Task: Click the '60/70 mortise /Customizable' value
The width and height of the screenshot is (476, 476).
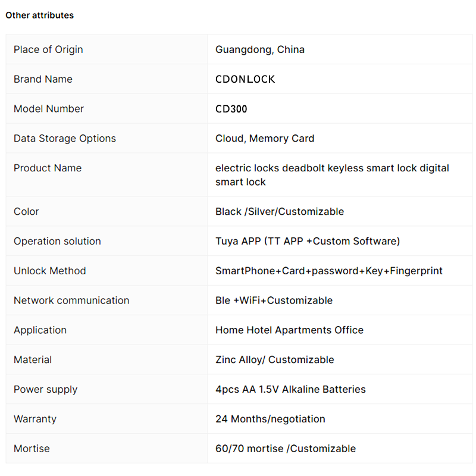Action: [286, 449]
